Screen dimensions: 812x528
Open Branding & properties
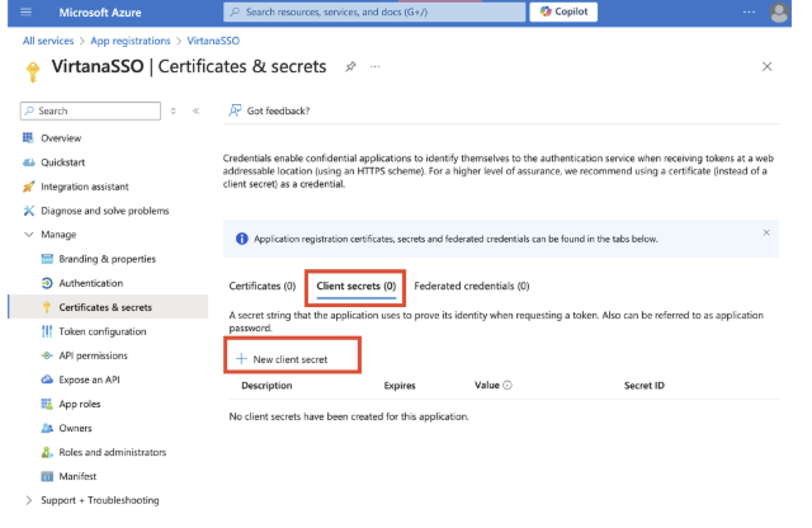(x=108, y=259)
